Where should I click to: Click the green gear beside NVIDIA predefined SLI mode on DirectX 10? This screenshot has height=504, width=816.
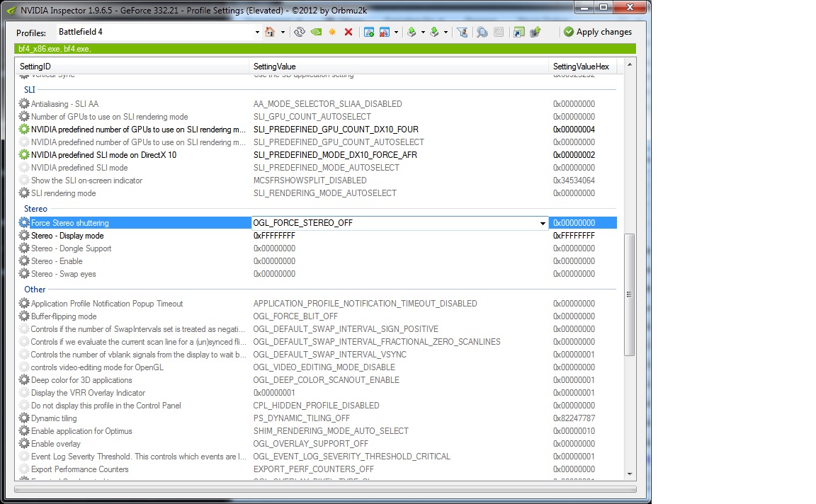click(x=24, y=154)
